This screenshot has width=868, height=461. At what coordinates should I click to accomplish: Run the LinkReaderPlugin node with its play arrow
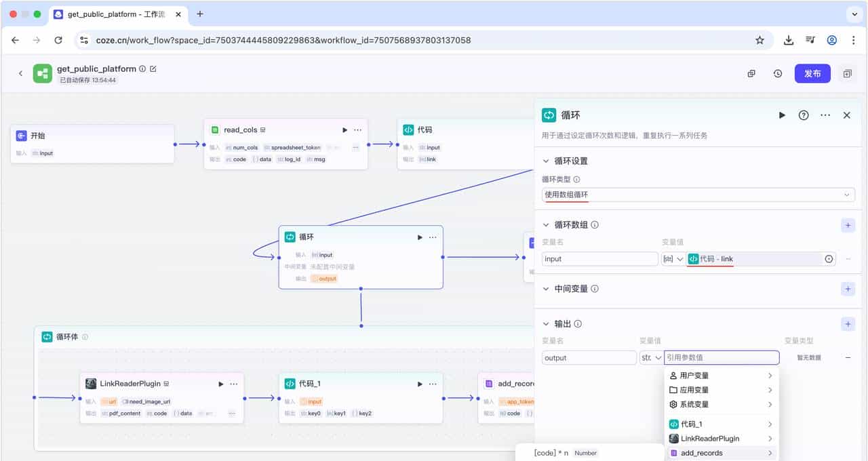pyautogui.click(x=220, y=383)
